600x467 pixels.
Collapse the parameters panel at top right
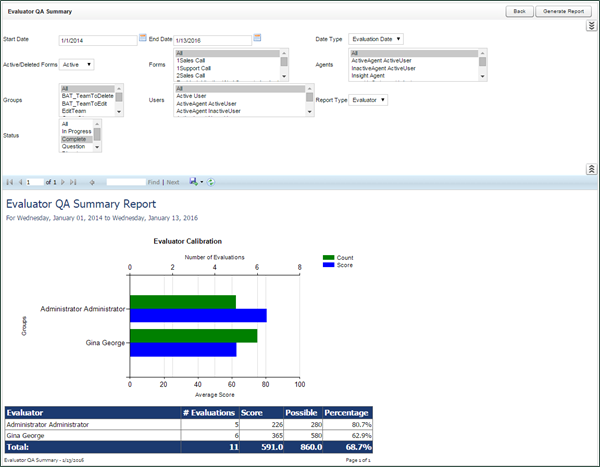[x=590, y=26]
